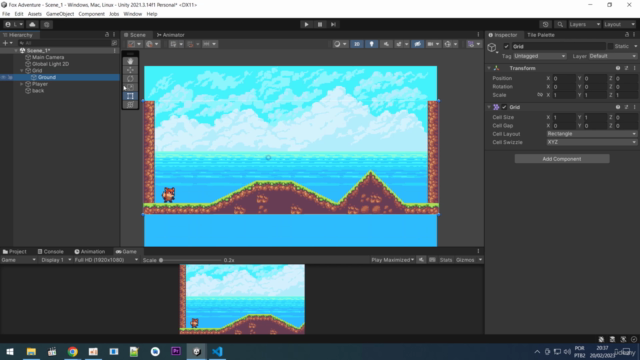
Task: Select back object in Hierarchy
Action: click(x=38, y=91)
